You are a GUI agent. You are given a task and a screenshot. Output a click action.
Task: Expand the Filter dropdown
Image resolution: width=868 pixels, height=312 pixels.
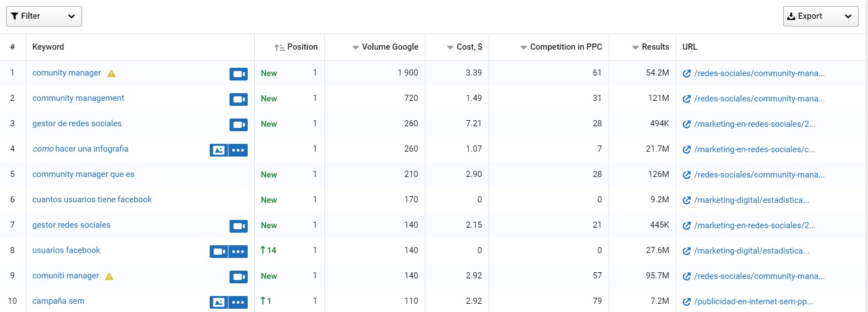click(44, 16)
